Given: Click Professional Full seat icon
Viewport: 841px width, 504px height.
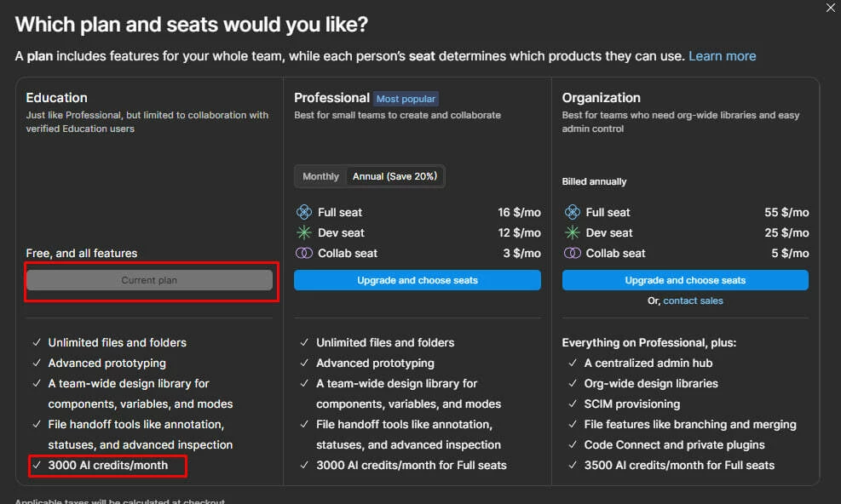Looking at the screenshot, I should (304, 212).
